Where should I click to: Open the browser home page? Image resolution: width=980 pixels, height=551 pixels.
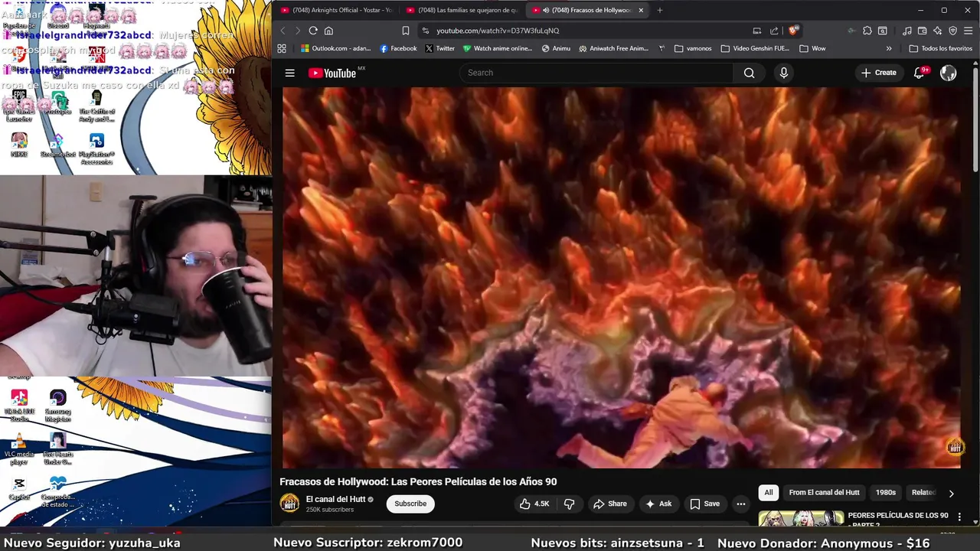tap(328, 31)
